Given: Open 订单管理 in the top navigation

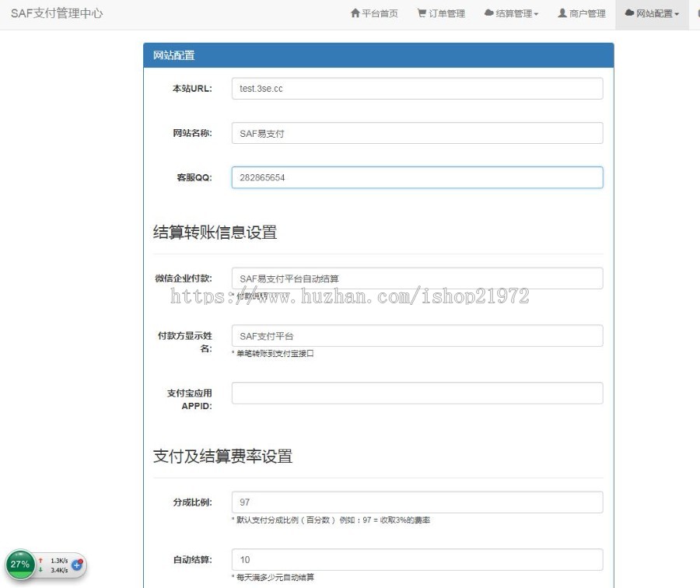Looking at the screenshot, I should tap(441, 13).
